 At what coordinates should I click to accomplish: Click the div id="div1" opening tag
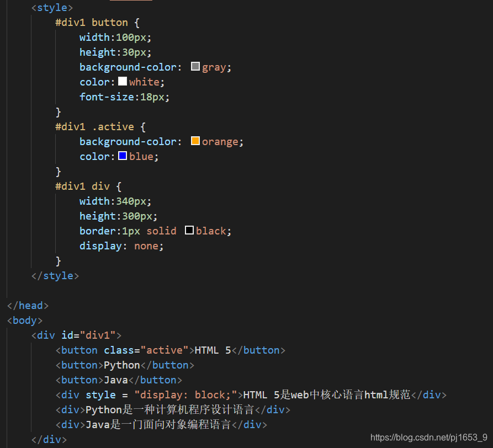coord(76,335)
